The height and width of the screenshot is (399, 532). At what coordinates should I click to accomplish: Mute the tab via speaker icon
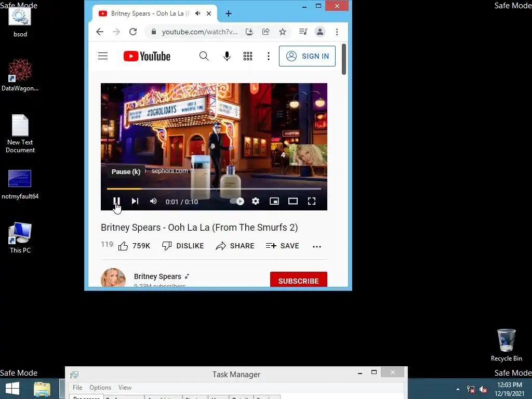198,14
